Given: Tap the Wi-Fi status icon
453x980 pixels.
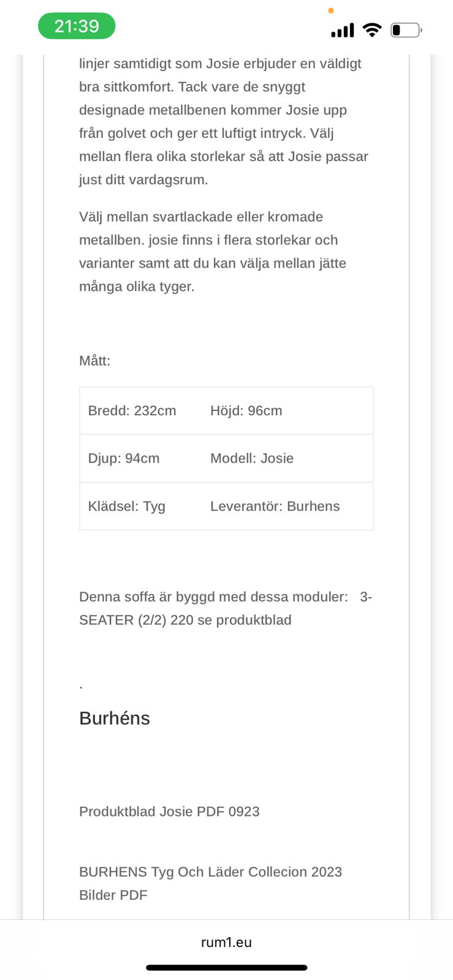Looking at the screenshot, I should pyautogui.click(x=372, y=30).
